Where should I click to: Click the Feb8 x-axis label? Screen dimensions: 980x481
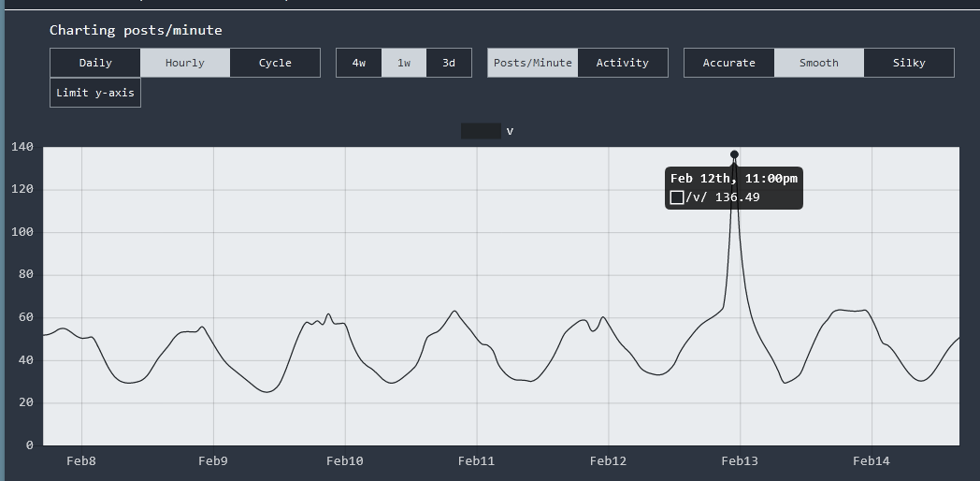[81, 461]
